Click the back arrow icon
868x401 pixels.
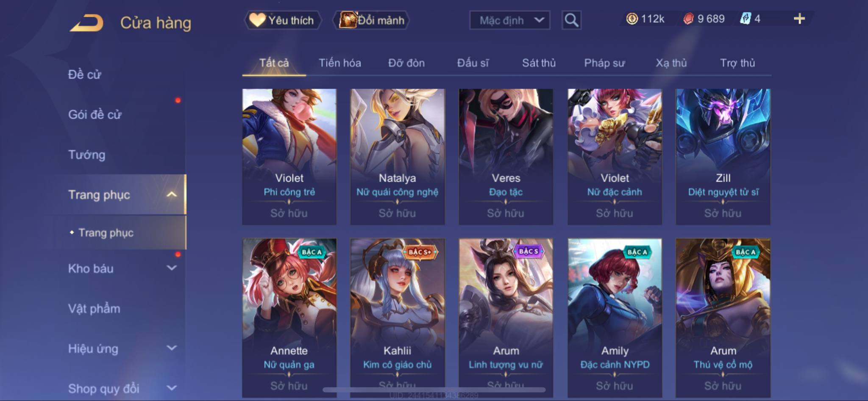[87, 22]
